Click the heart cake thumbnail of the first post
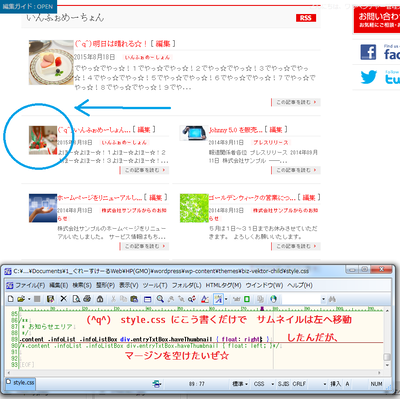 [x=51, y=62]
